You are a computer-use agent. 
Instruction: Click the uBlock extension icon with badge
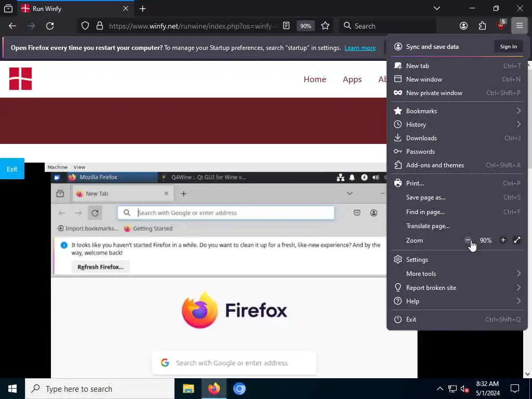[x=501, y=25]
